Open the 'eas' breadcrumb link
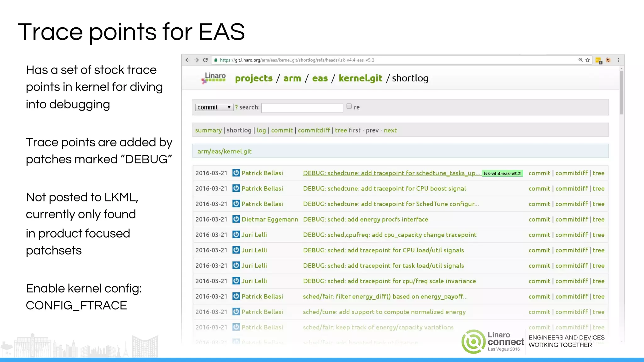 coord(320,78)
